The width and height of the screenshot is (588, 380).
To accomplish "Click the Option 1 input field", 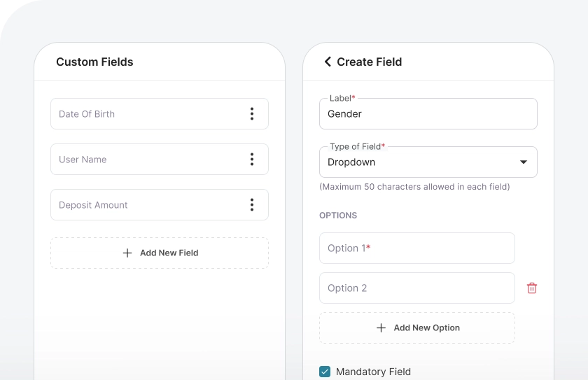I will [416, 248].
